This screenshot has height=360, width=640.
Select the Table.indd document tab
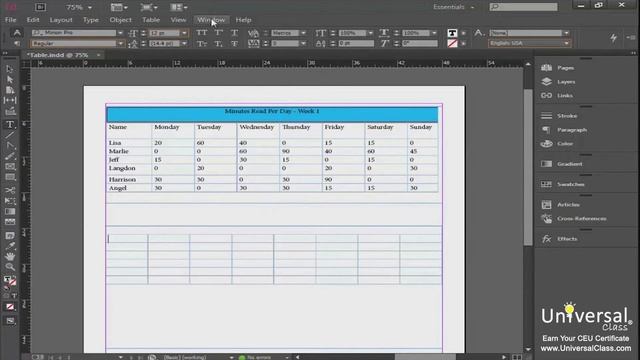coord(58,55)
